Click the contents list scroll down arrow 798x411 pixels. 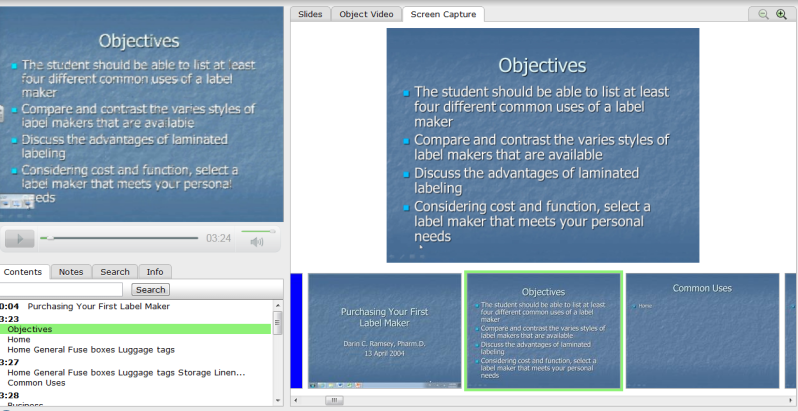tap(278, 400)
